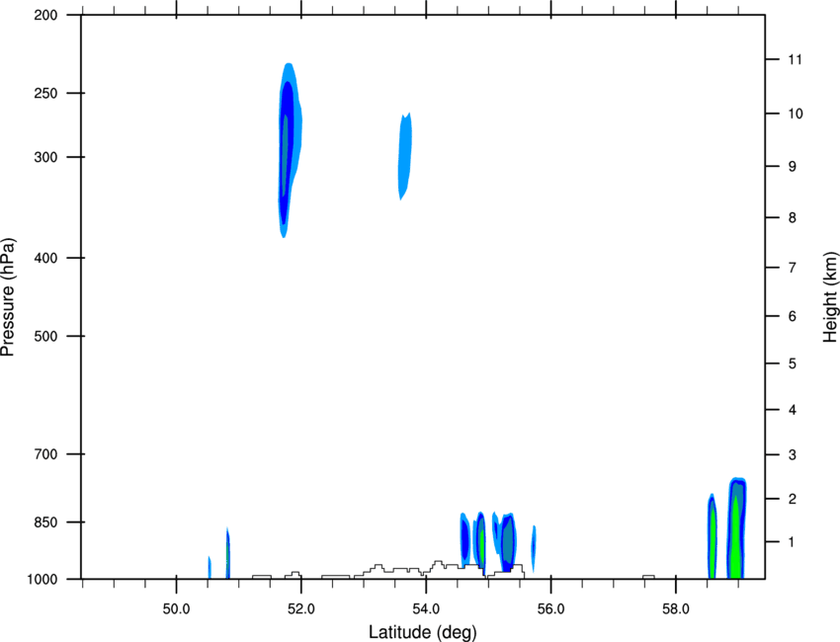Image resolution: width=840 pixels, height=642 pixels.
Task: Click the 250 pressure tick label
Action: 45,93
